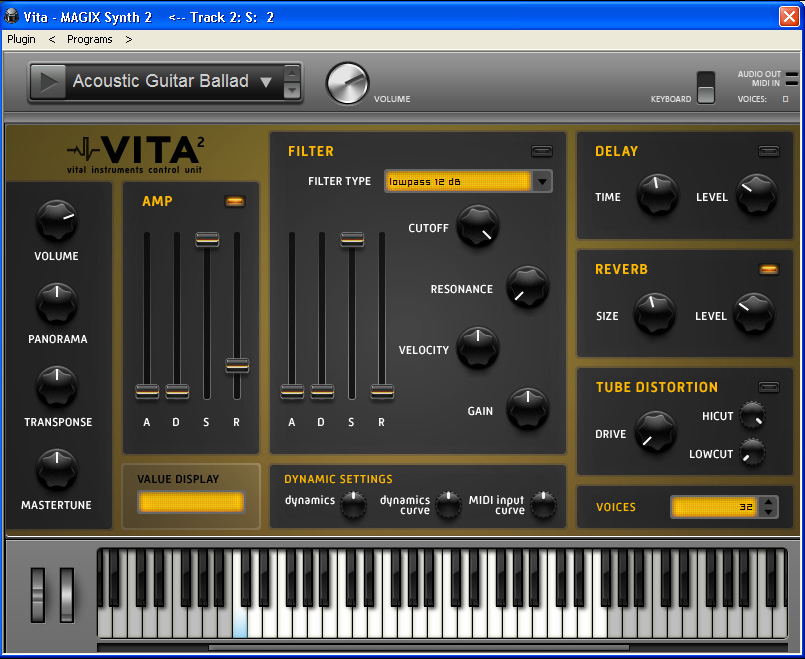
Task: Click the DELAY LEVEL knob
Action: click(x=757, y=195)
